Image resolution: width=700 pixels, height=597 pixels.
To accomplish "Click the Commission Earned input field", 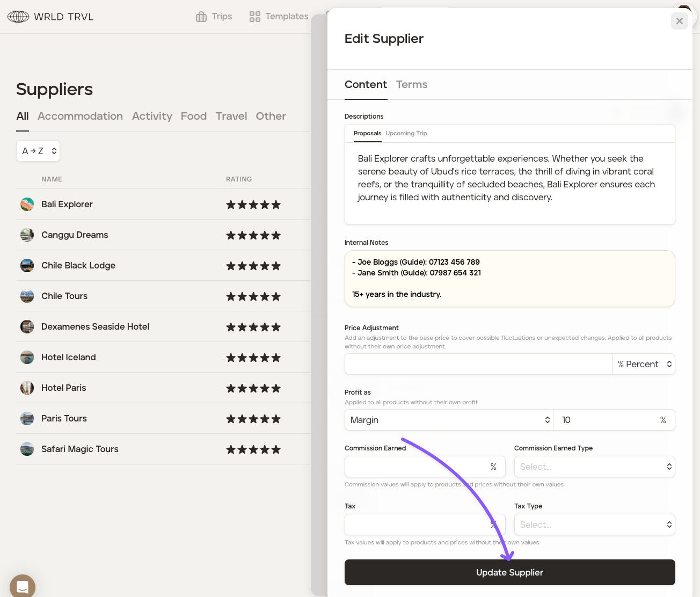I will [417, 467].
